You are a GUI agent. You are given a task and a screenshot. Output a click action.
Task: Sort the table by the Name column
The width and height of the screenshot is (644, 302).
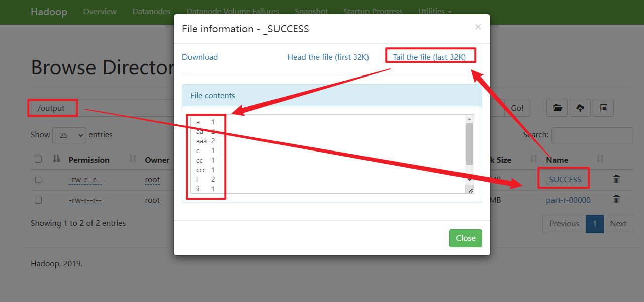pyautogui.click(x=600, y=159)
